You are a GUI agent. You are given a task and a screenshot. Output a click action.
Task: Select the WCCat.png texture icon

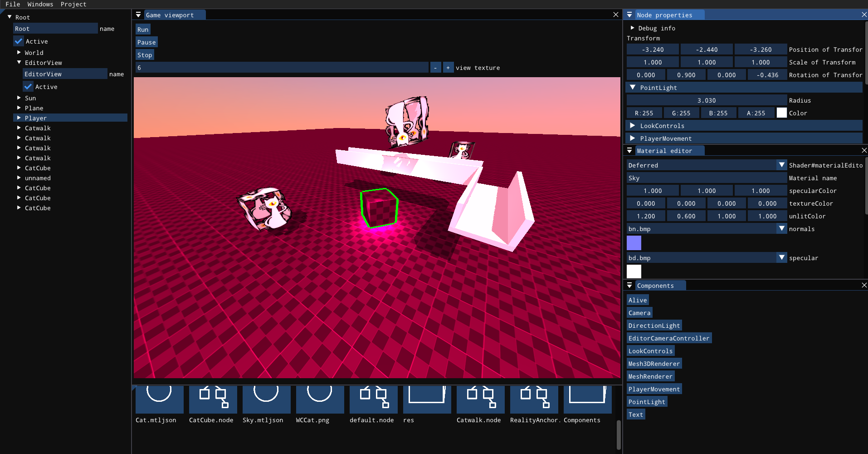319,400
